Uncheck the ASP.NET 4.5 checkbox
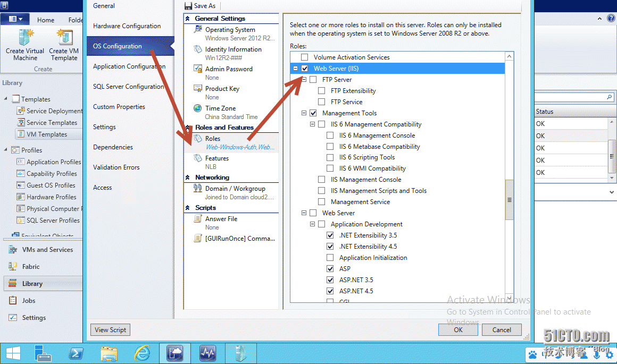 click(x=330, y=291)
